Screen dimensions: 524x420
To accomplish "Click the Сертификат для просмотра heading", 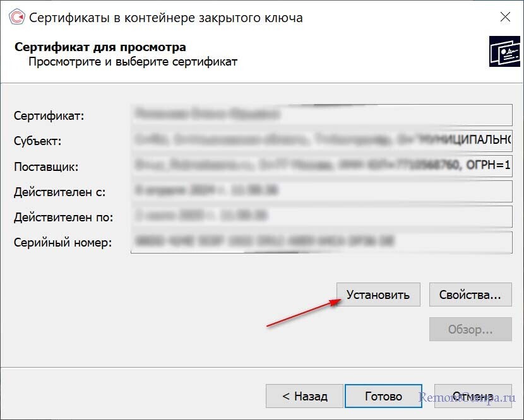I will pos(100,47).
